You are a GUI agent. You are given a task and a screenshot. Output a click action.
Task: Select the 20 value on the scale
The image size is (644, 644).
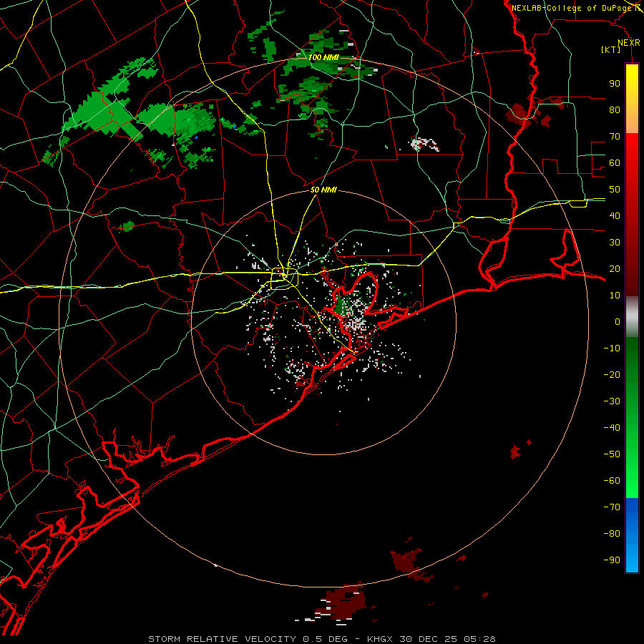pyautogui.click(x=615, y=268)
